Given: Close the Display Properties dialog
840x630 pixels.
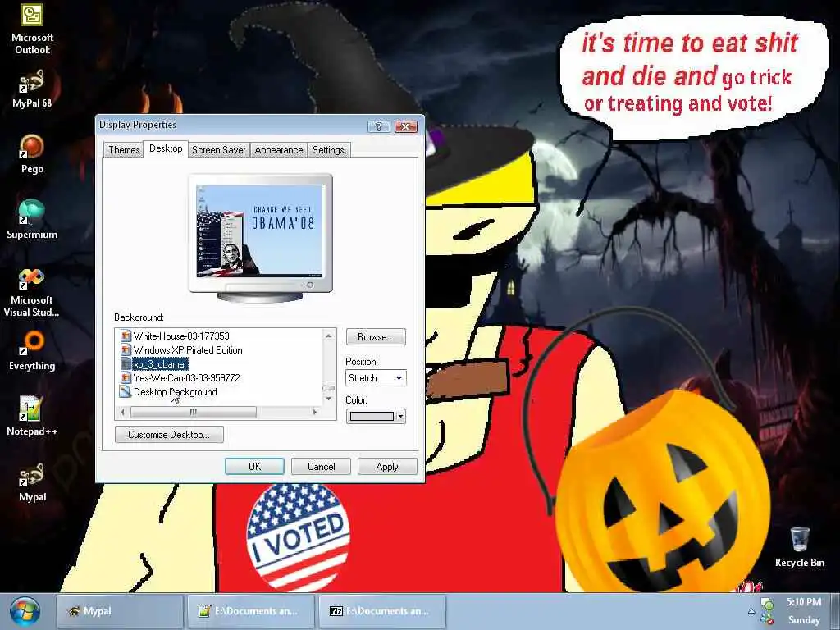Looking at the screenshot, I should pyautogui.click(x=405, y=126).
